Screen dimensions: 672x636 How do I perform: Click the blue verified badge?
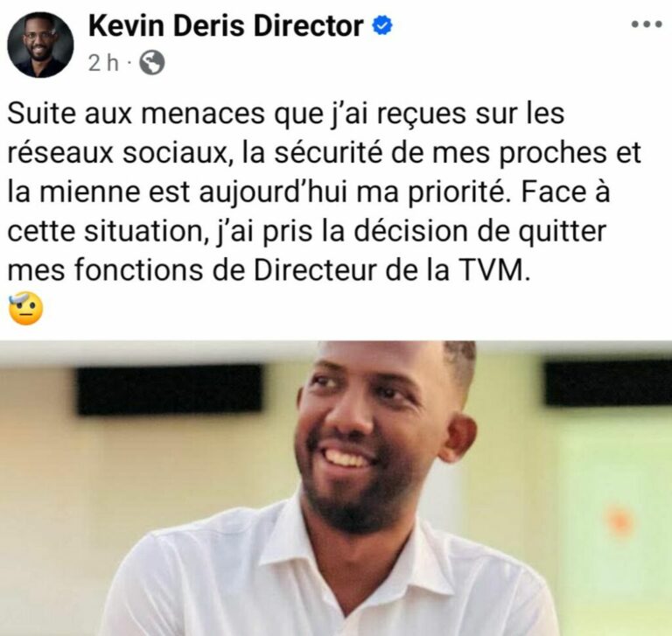click(381, 25)
